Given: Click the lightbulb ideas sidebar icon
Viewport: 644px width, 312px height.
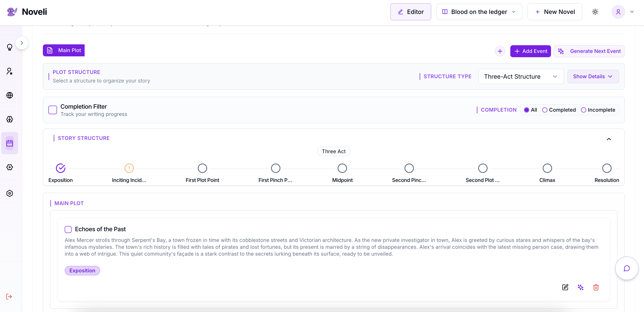Looking at the screenshot, I should (9, 47).
